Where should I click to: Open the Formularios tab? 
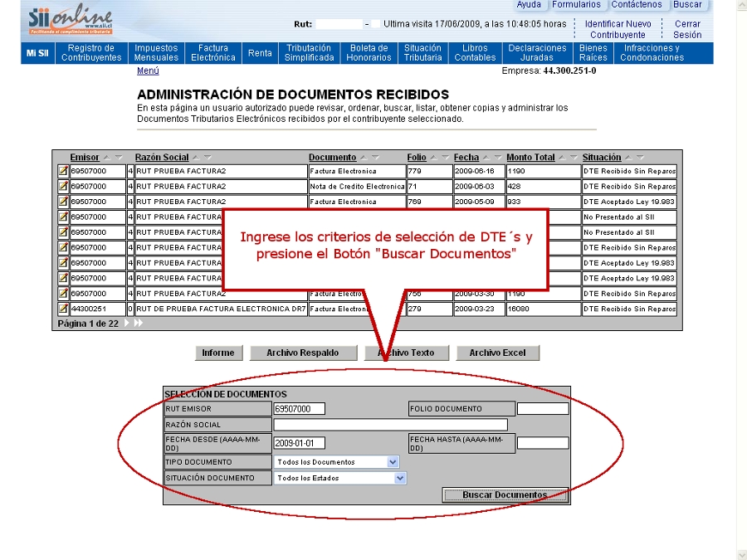click(x=577, y=5)
